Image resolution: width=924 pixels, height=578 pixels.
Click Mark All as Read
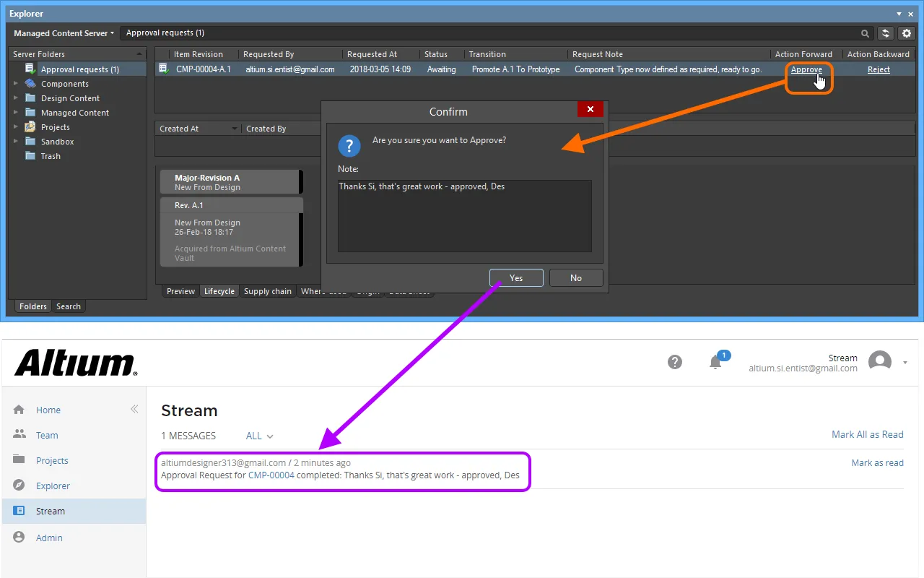coord(868,434)
